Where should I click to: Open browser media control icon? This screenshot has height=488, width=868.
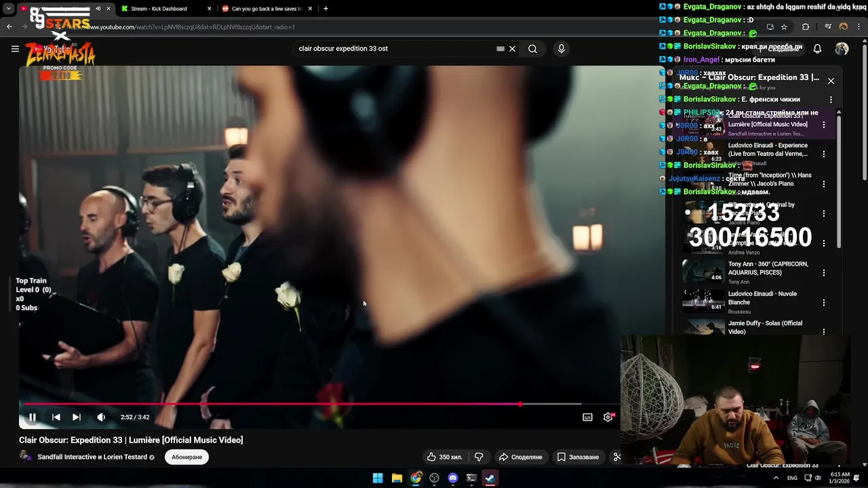[x=828, y=27]
